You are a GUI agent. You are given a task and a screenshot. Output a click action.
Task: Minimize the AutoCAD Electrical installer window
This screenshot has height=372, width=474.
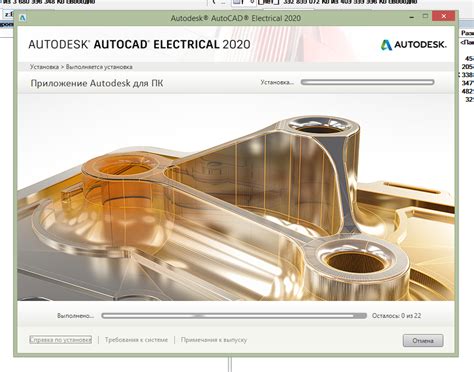[x=412, y=17]
